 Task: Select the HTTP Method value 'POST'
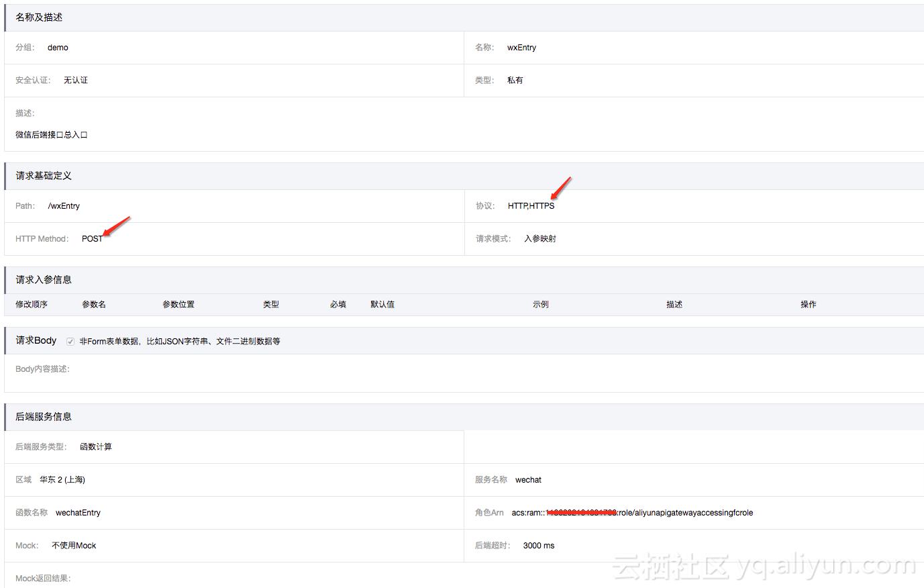pos(93,239)
